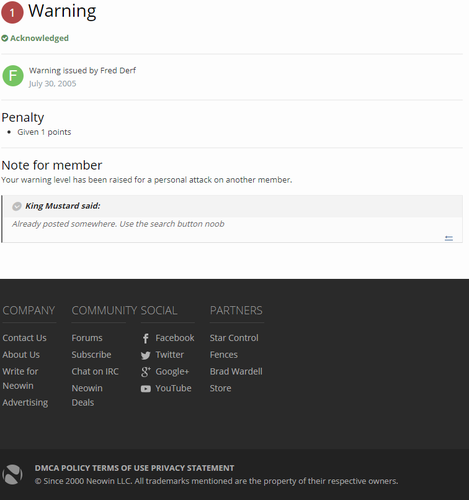The image size is (469, 500).
Task: Expand quote using bottom-right toggle icon
Action: pos(449,238)
